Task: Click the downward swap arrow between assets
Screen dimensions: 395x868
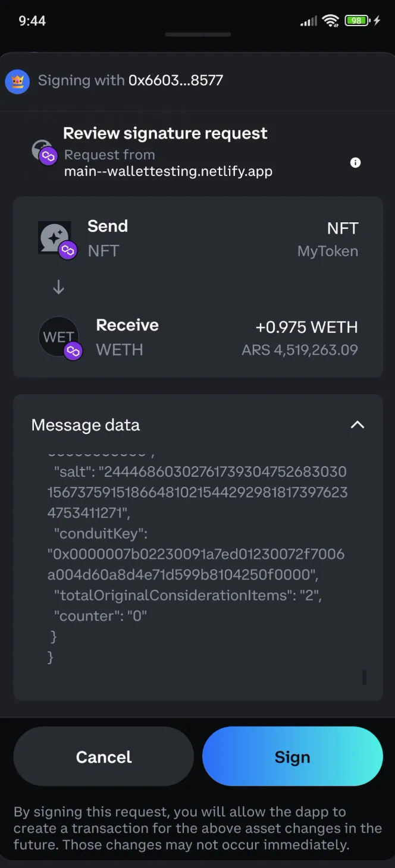Action: click(58, 287)
